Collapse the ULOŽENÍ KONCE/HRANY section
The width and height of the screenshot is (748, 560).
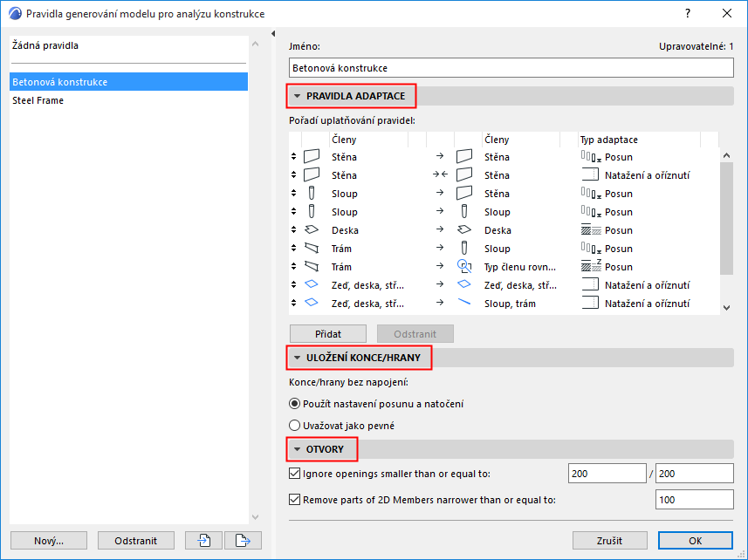[298, 358]
